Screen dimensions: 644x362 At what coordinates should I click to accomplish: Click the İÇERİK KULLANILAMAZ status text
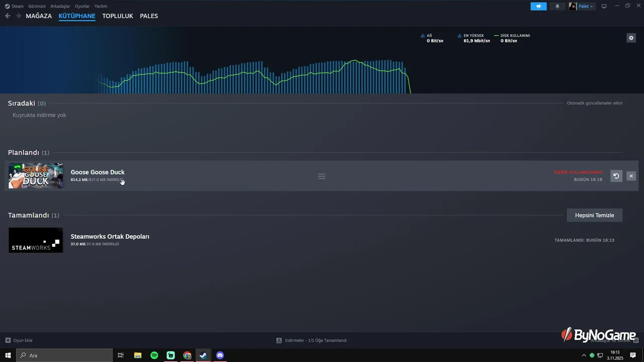pos(578,172)
